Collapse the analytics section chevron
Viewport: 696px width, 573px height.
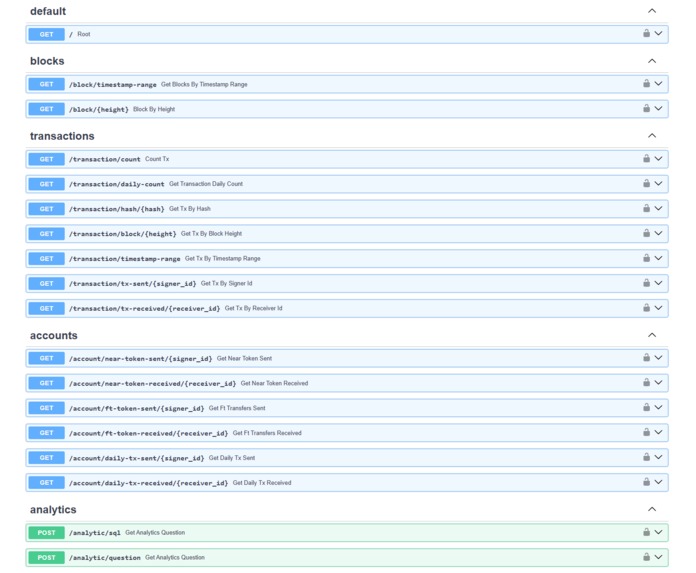[652, 509]
